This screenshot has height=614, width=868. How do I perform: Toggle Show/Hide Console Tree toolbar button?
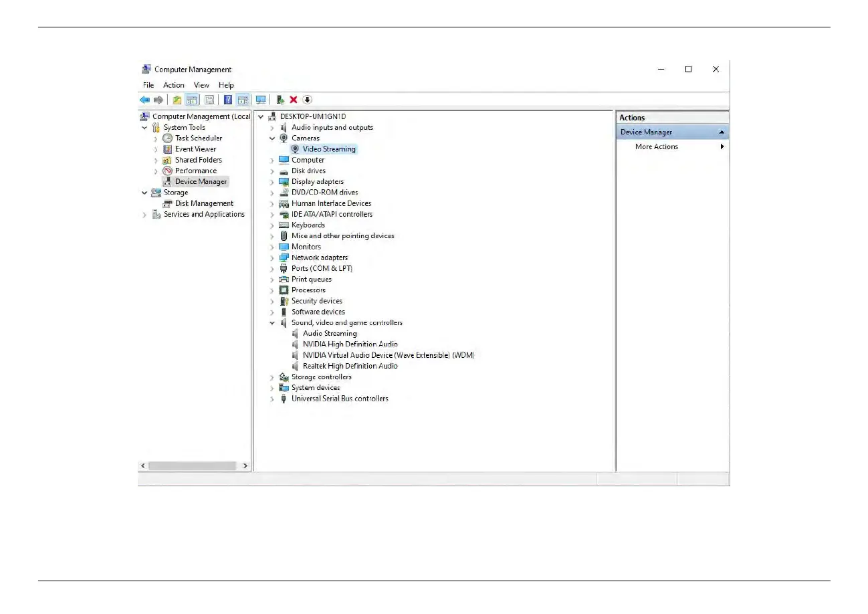(x=192, y=100)
